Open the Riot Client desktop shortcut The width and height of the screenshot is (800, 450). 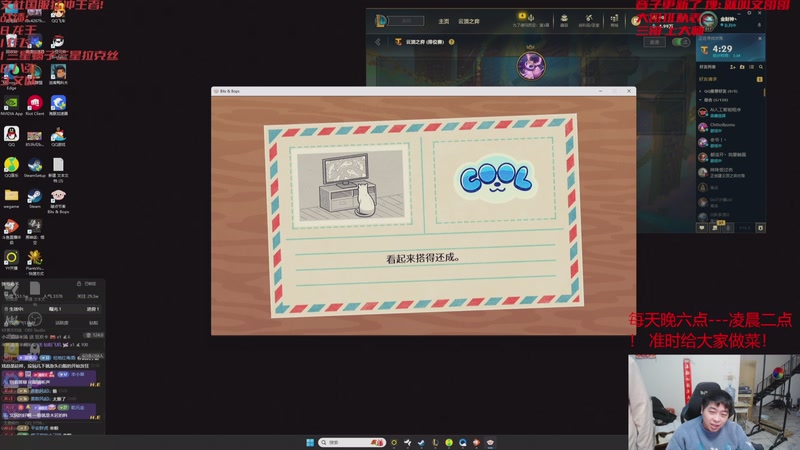point(35,106)
